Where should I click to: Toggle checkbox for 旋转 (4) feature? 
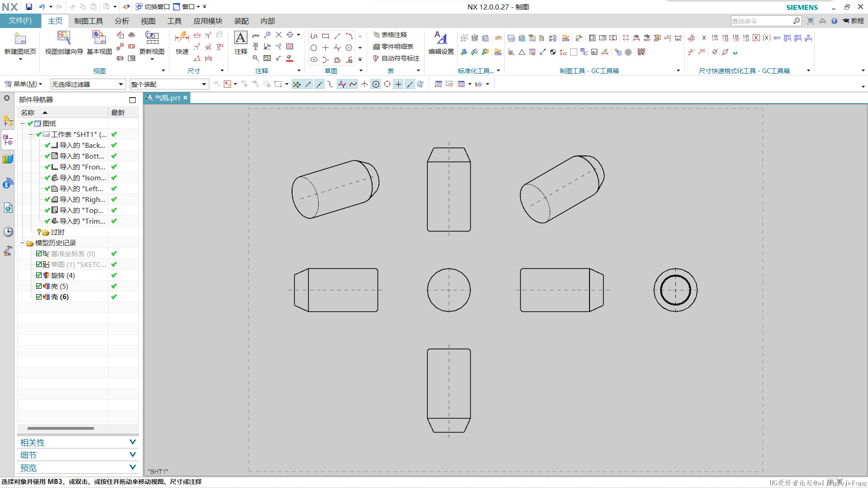[39, 275]
